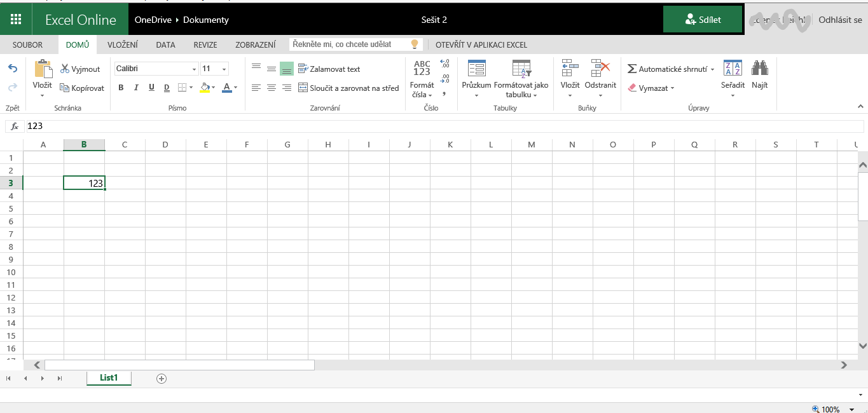The width and height of the screenshot is (868, 413).
Task: Open the OneDrive breadcrumb link
Action: (x=153, y=20)
